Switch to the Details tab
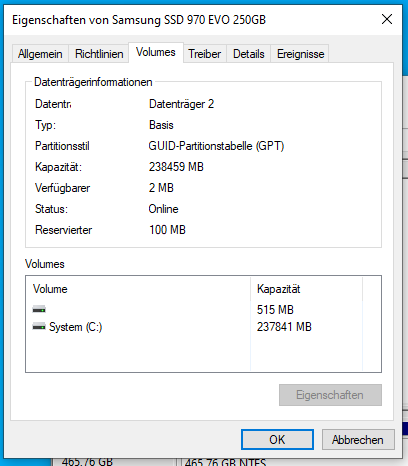Viewport: 408px width, 466px height. 249,54
